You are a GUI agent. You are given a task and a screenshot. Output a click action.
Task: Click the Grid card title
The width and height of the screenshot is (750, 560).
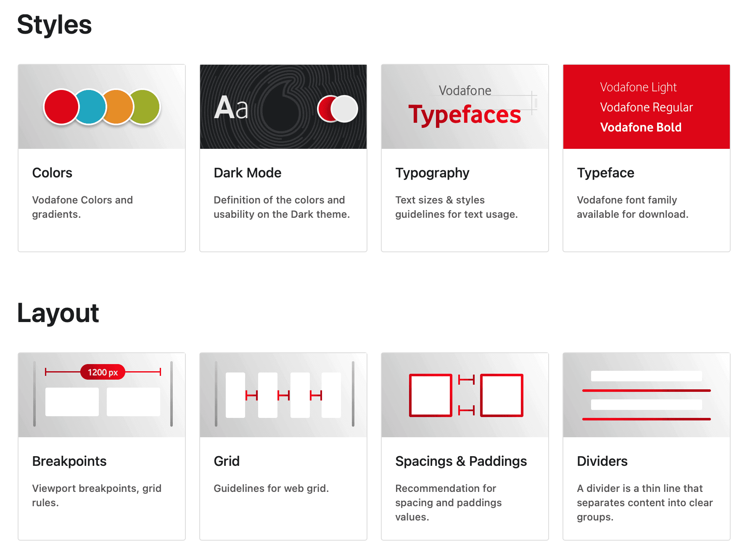coord(227,461)
